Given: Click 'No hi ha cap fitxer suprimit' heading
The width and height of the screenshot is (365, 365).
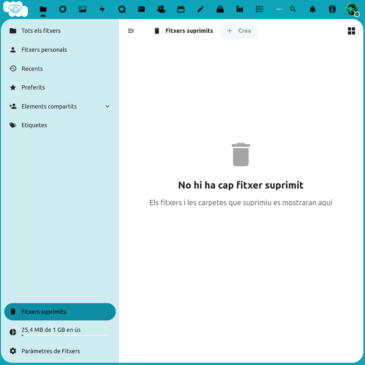Looking at the screenshot, I should click(241, 185).
